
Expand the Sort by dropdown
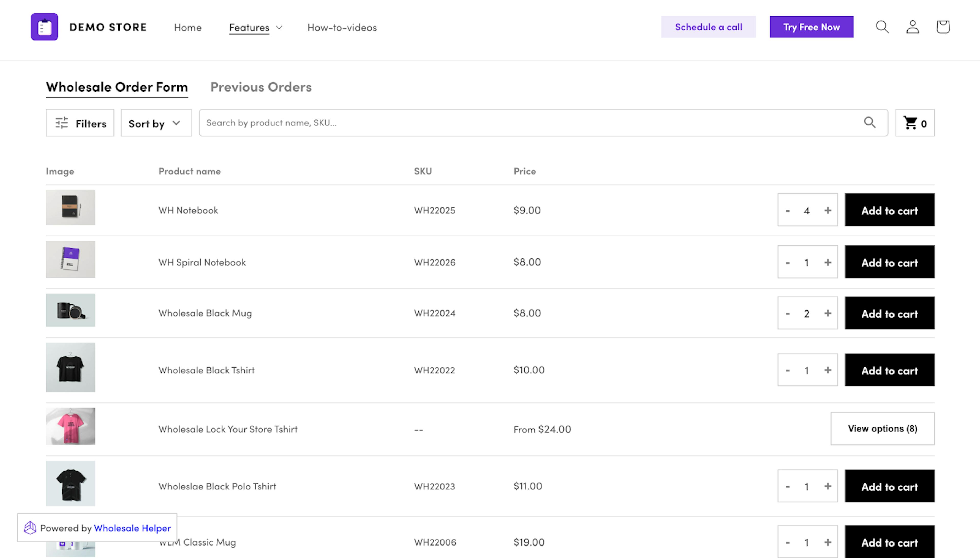[156, 123]
